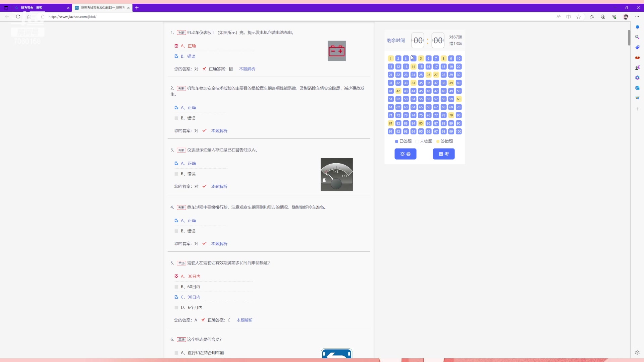Open the Collections icon
644x362 pixels.
pyautogui.click(x=603, y=17)
